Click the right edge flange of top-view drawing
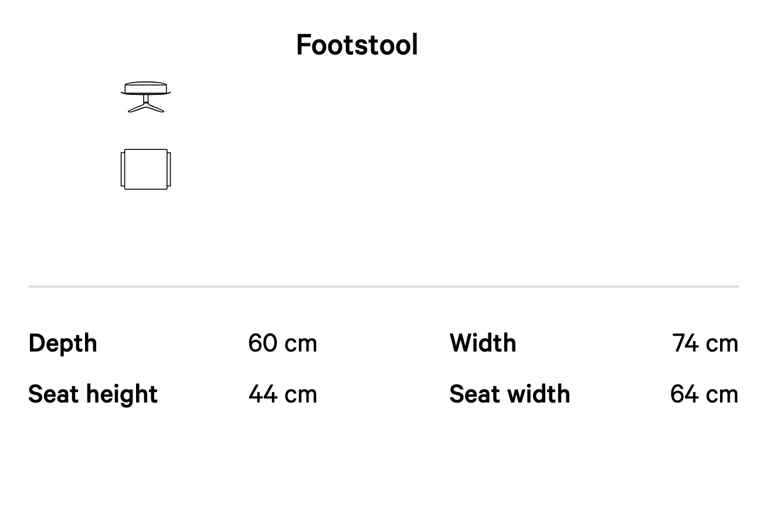This screenshot has height=532, width=767. [x=169, y=169]
